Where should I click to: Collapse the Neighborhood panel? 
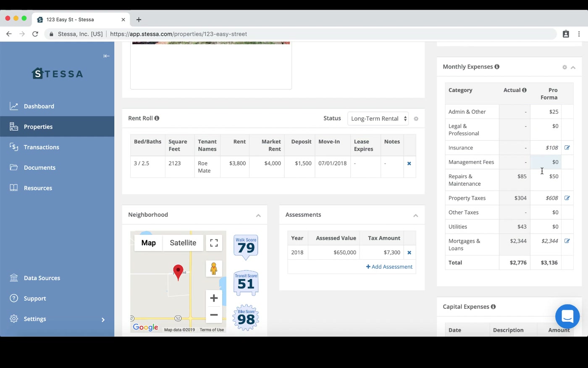[258, 215]
